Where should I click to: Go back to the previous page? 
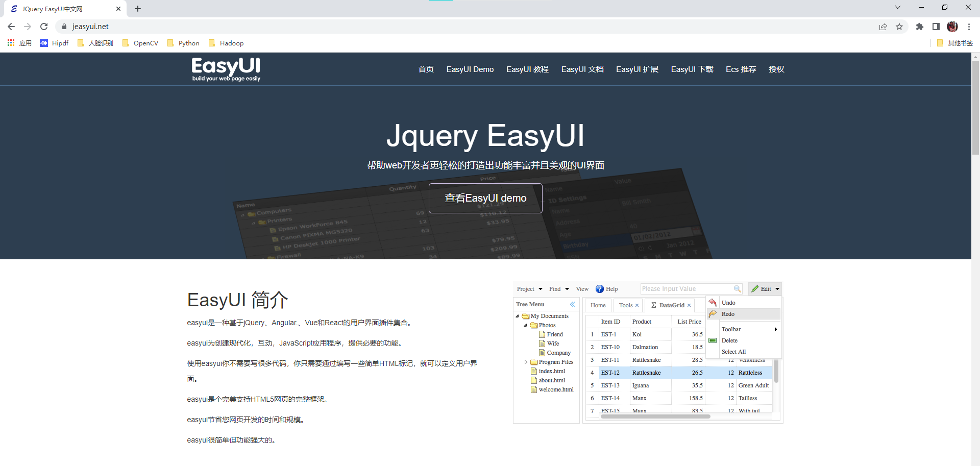pyautogui.click(x=11, y=27)
